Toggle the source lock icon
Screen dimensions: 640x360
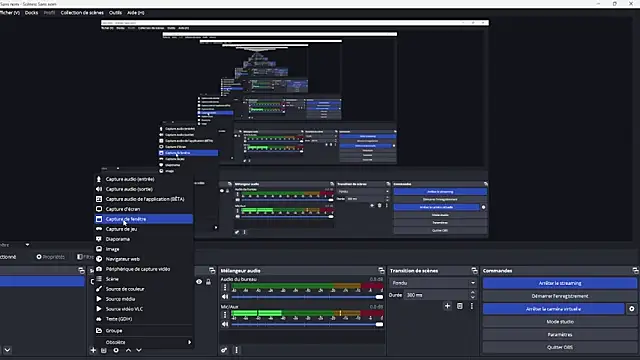pos(209,282)
